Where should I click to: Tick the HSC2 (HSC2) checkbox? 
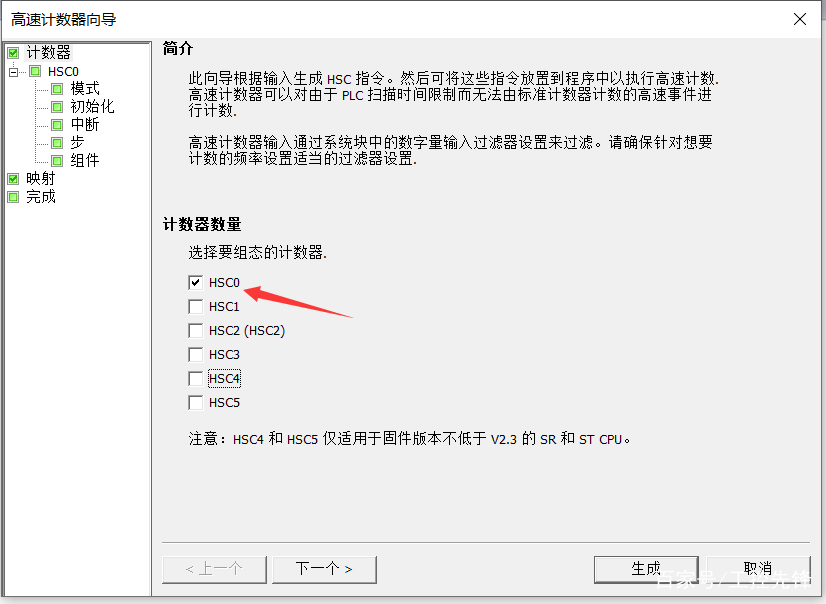pyautogui.click(x=195, y=331)
